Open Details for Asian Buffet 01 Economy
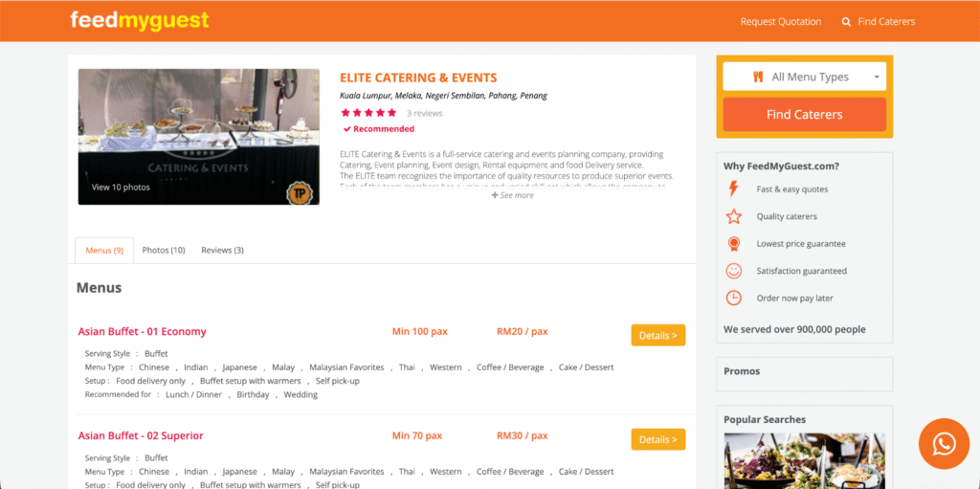 (x=657, y=335)
